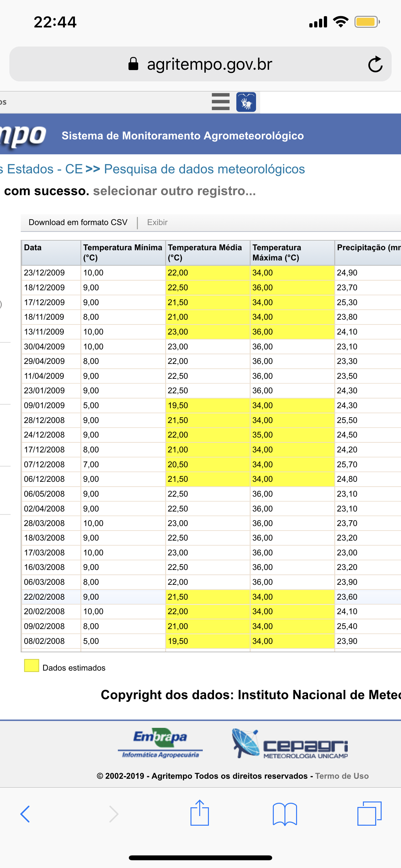
Task: Tap the agritempo.gov.br address field
Action: [x=200, y=64]
